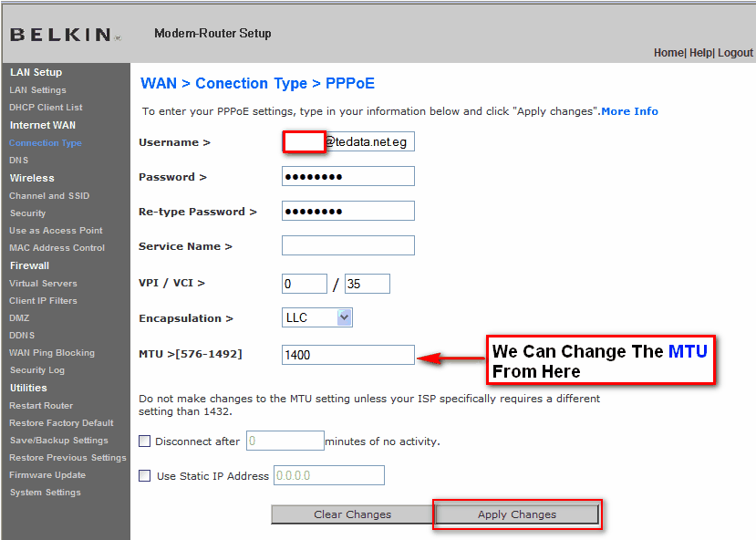Image resolution: width=756 pixels, height=540 pixels.
Task: Open wireless Security page
Action: pos(27,213)
